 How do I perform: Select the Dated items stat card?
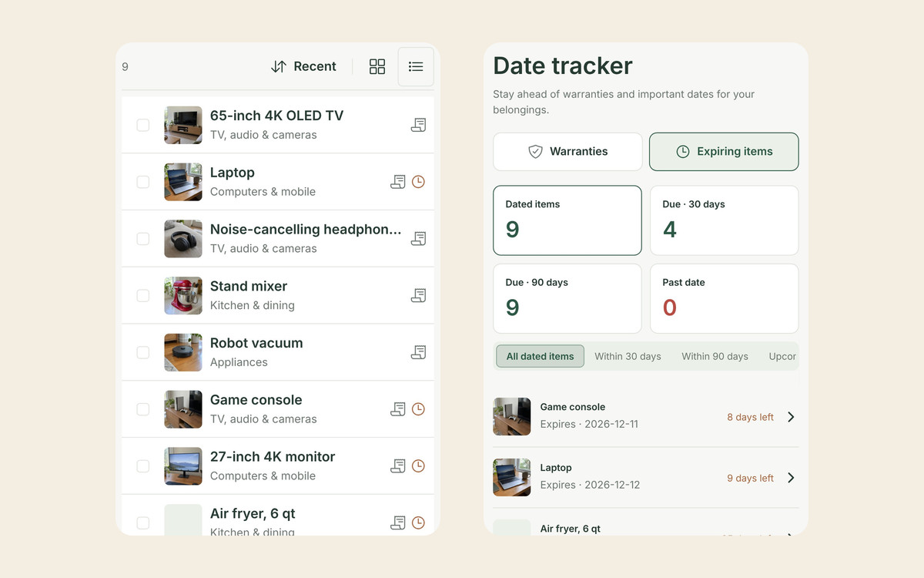[x=567, y=220]
